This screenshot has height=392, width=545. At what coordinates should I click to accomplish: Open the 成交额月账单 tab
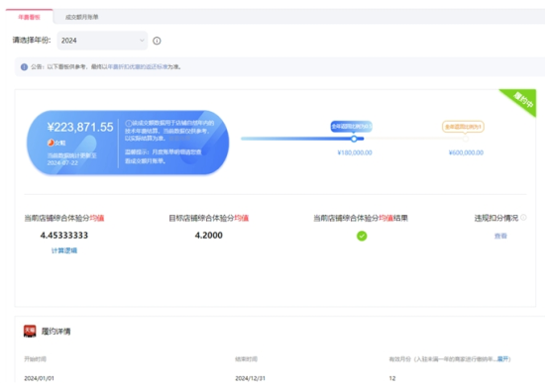coord(81,17)
